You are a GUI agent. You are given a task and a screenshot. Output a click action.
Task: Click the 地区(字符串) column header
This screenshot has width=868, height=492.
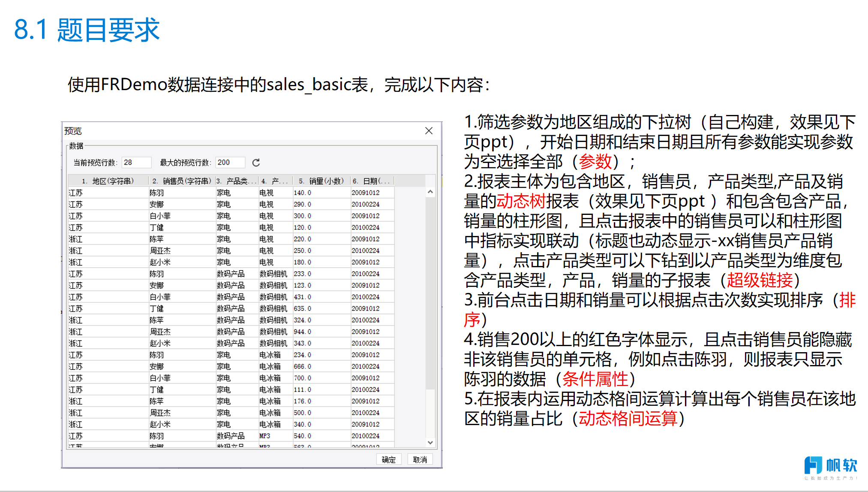(x=108, y=181)
